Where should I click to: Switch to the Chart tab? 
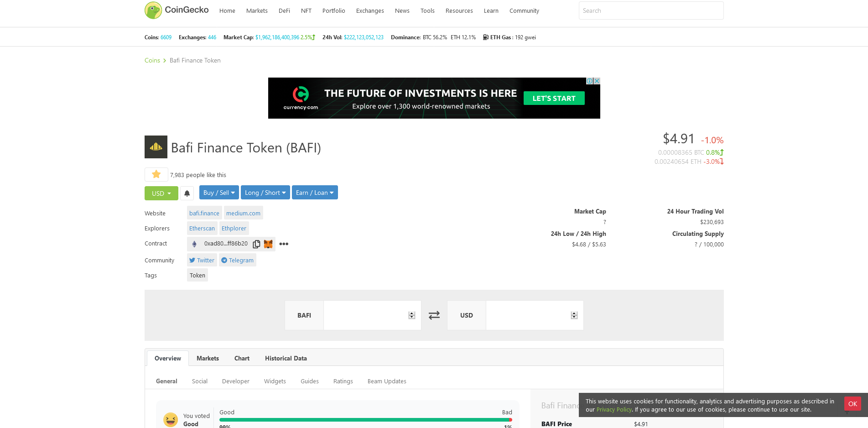[x=242, y=358]
